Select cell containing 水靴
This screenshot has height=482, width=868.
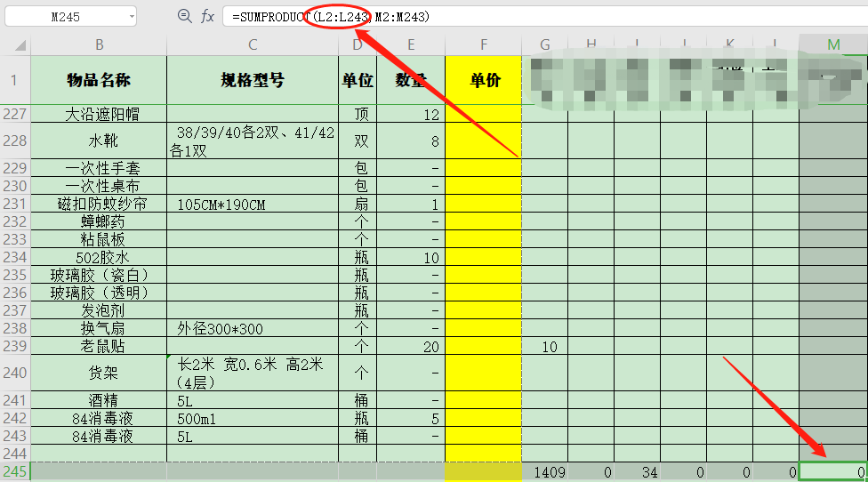coord(99,141)
